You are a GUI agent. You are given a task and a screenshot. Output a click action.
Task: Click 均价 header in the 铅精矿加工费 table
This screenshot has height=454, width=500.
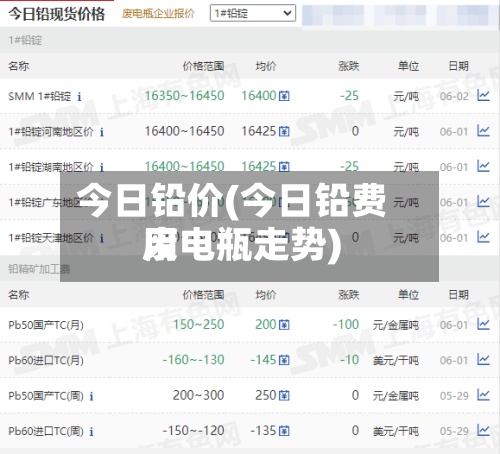266,295
